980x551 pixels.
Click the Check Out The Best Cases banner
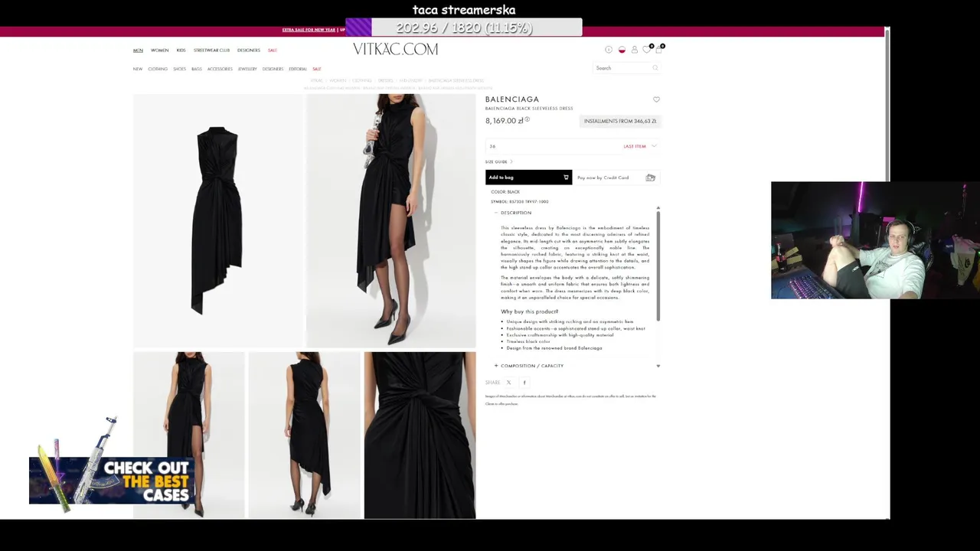(112, 480)
